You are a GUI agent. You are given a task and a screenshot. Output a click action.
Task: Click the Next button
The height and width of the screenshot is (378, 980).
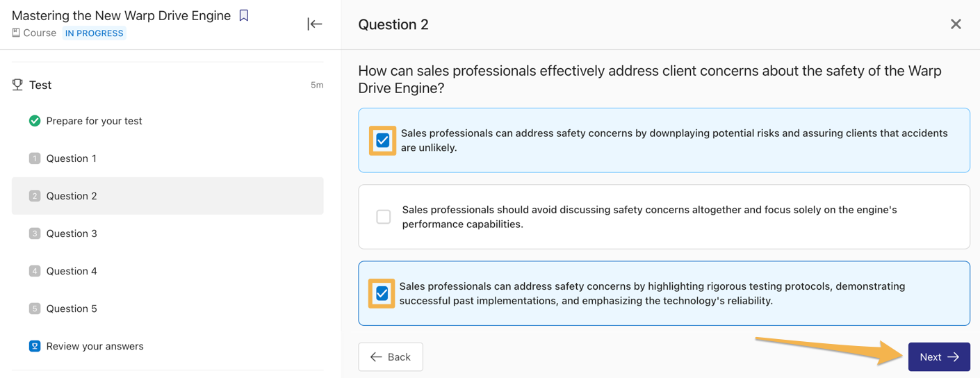pyautogui.click(x=939, y=357)
